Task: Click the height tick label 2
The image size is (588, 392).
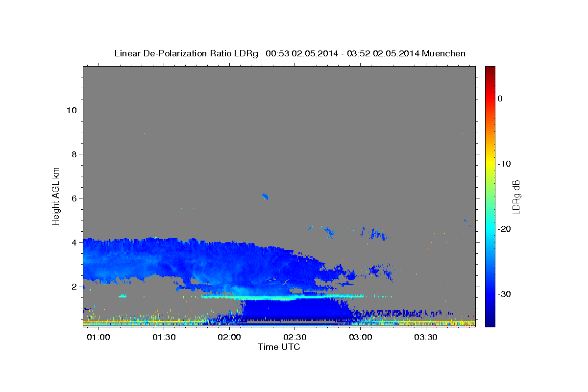Action: 73,286
